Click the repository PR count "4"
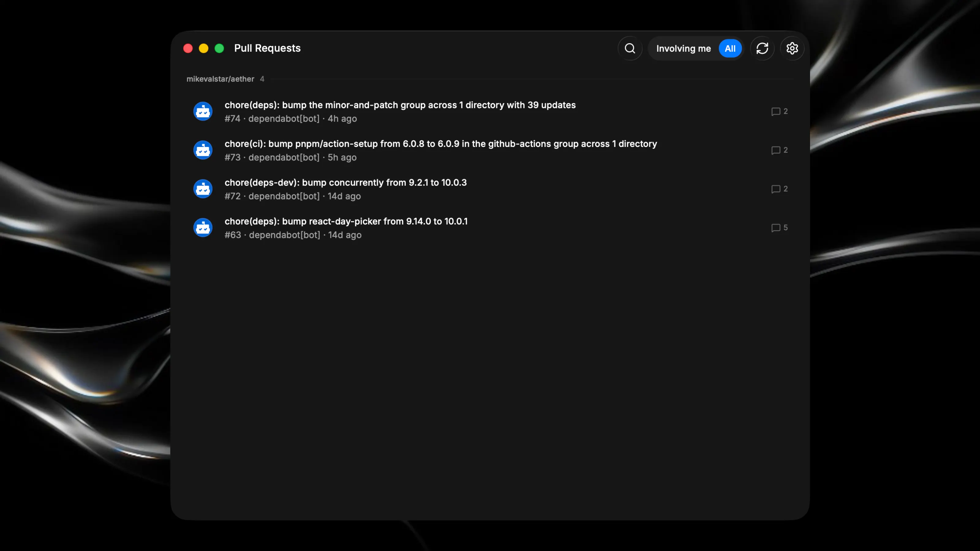Screen dimensions: 980x551 [x=262, y=79]
